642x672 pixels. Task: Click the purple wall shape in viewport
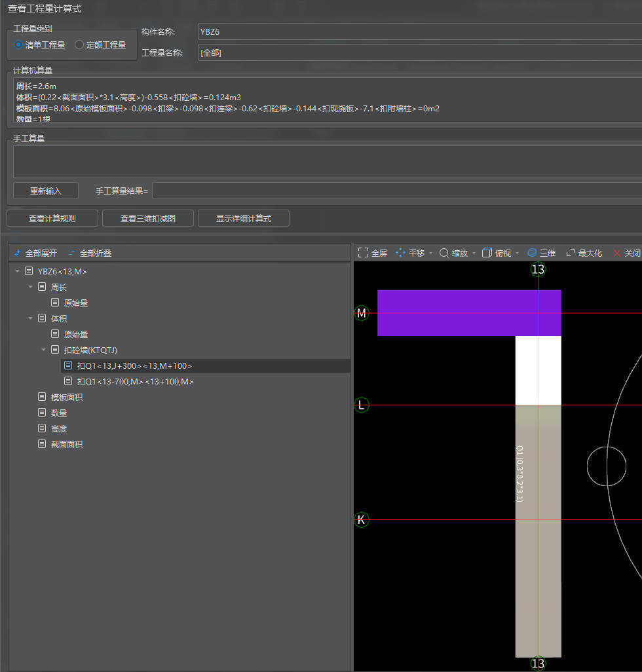coord(469,313)
